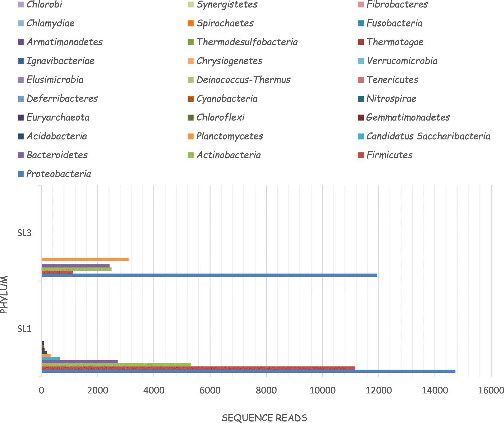Click the SL3 Proteobacteria blue bar
Image resolution: width=504 pixels, height=423 pixels.
209,275
